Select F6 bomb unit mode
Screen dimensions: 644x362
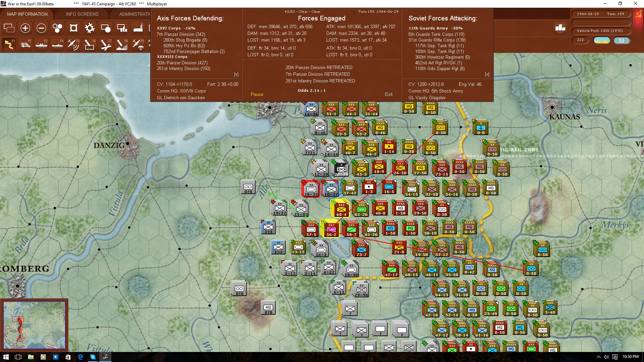pyautogui.click(x=90, y=44)
